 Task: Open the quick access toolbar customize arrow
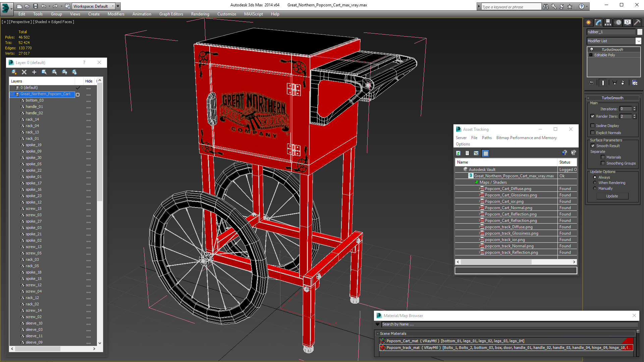(x=118, y=6)
